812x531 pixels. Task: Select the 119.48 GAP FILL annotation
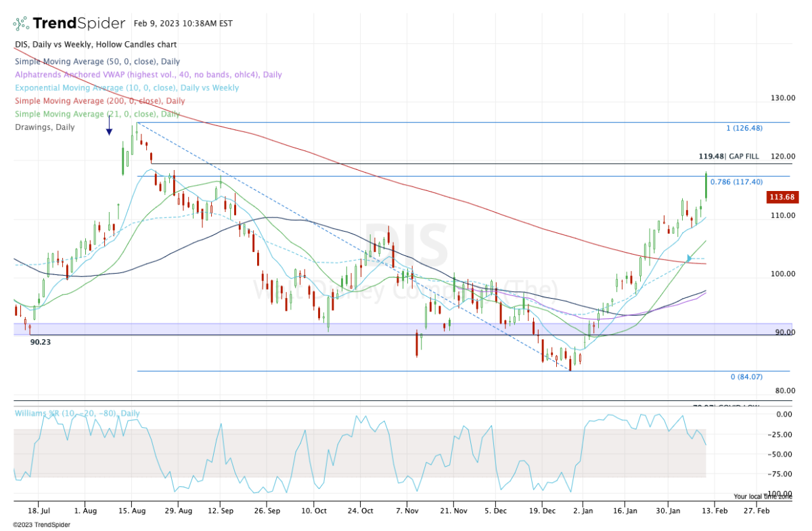[x=729, y=156]
